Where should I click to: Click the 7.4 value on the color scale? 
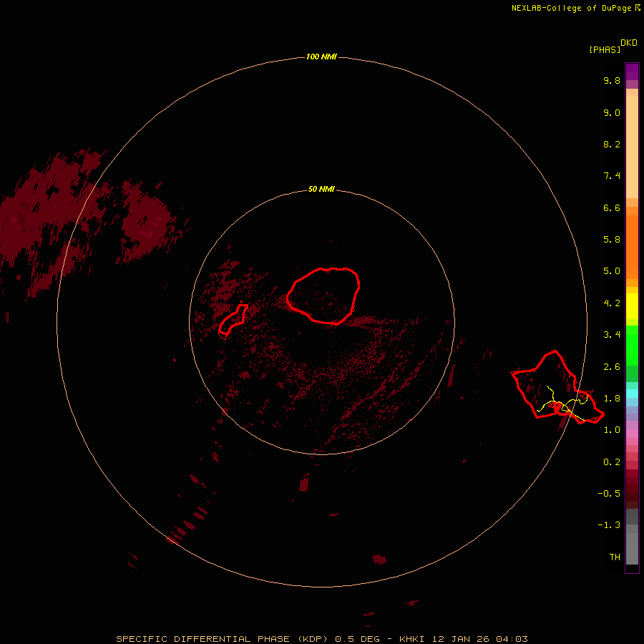click(x=612, y=176)
